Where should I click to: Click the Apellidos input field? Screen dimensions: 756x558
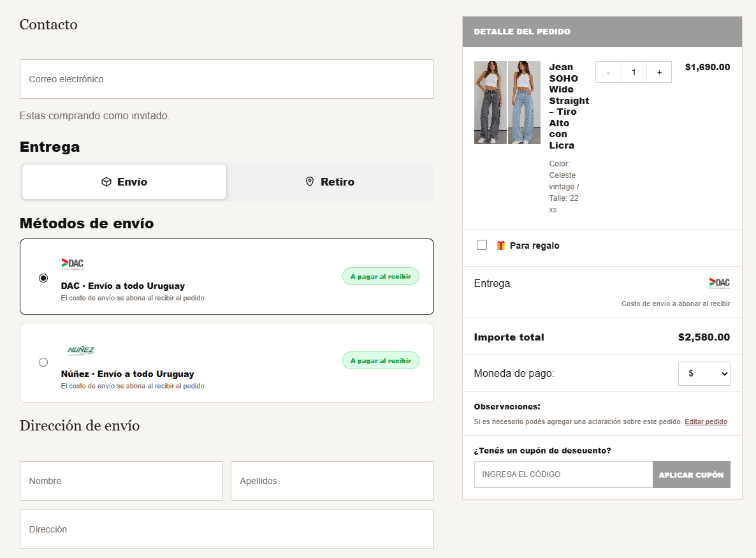(332, 481)
